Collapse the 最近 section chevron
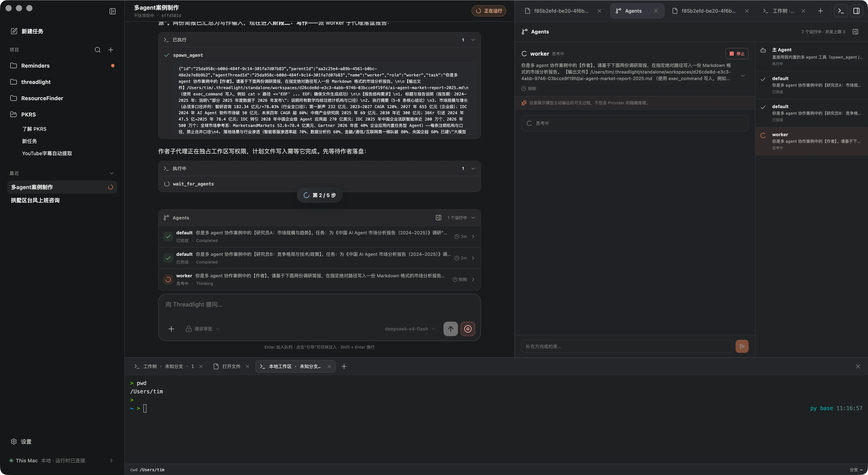This screenshot has width=868, height=475. (x=111, y=173)
